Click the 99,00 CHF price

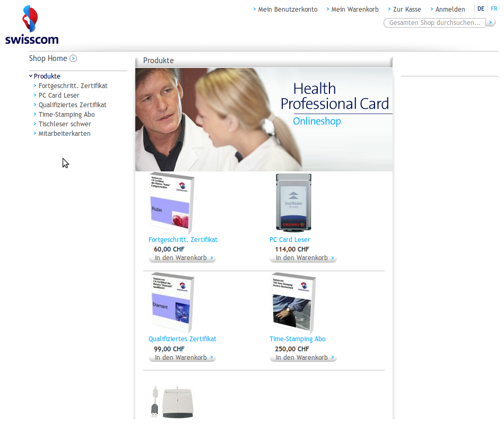(169, 349)
